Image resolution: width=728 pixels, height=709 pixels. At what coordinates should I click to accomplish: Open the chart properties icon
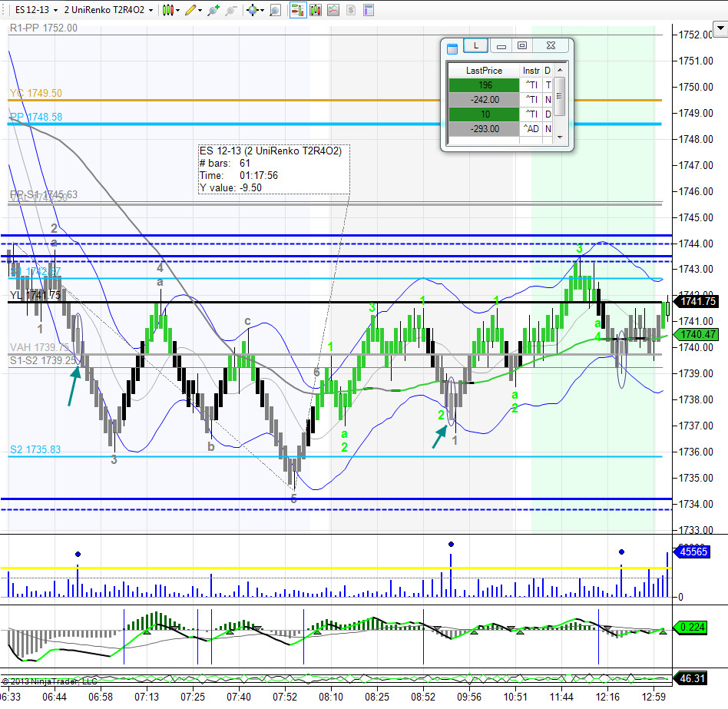(x=369, y=10)
